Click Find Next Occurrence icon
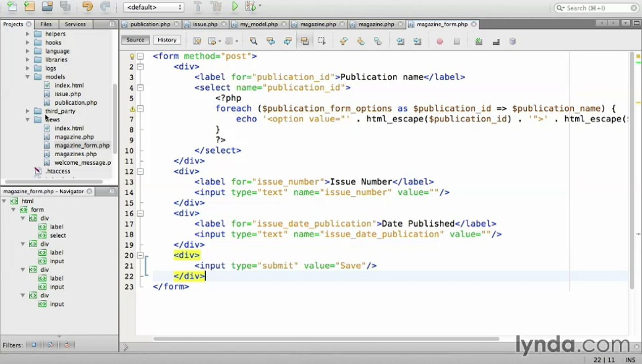 (287, 41)
